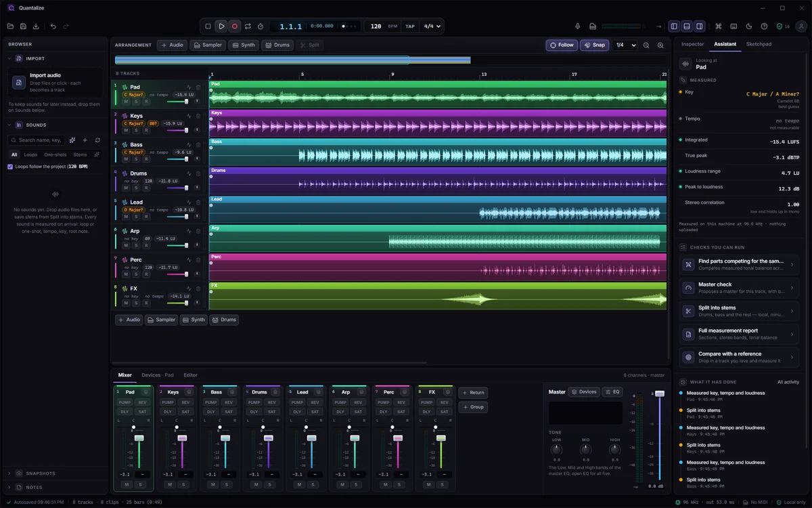Click the undo arrow icon
This screenshot has height=508, width=812.
click(53, 26)
